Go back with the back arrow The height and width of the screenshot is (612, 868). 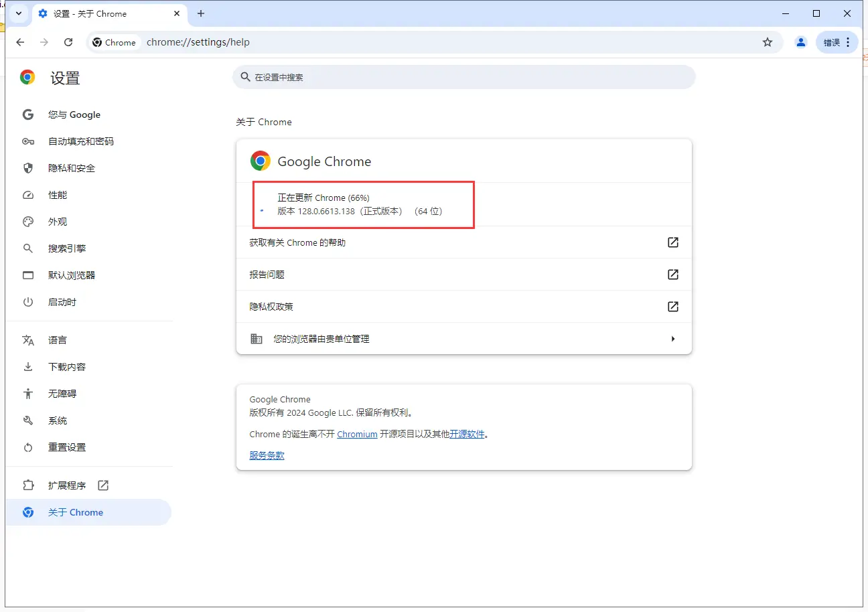[x=20, y=42]
